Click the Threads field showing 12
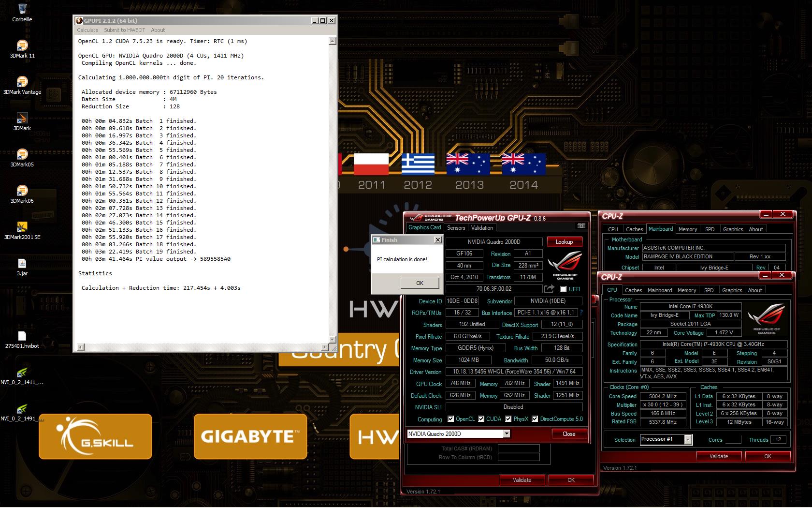This screenshot has height=508, width=812. coord(778,440)
